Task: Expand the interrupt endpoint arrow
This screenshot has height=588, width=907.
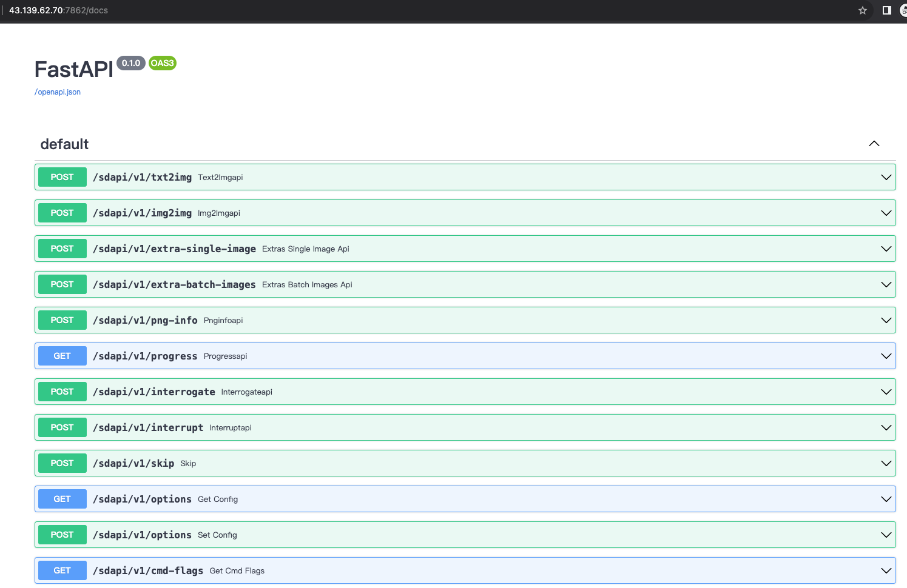Action: (886, 427)
